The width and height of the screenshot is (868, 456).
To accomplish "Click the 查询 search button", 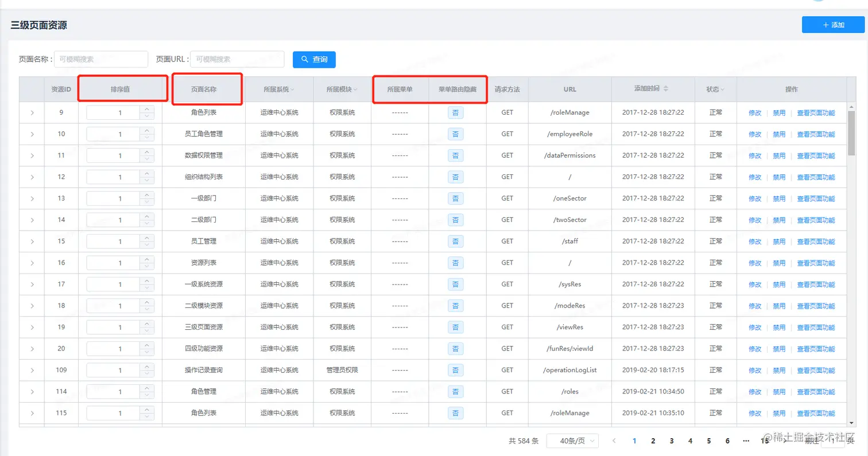I will pos(314,59).
